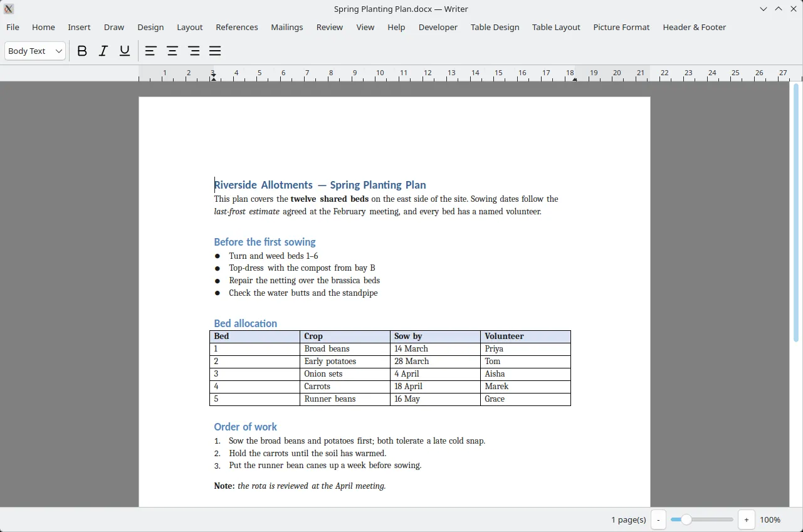
Task: Open the Insert tab
Action: tap(79, 28)
